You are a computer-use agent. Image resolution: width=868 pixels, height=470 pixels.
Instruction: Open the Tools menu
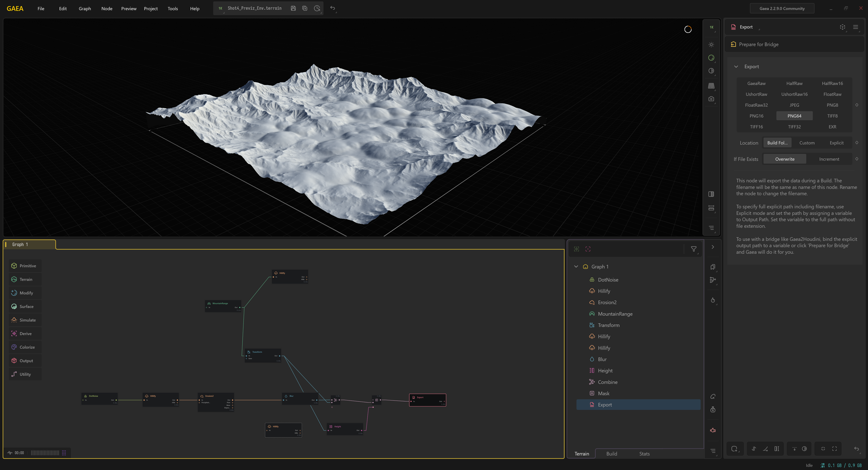(x=173, y=9)
